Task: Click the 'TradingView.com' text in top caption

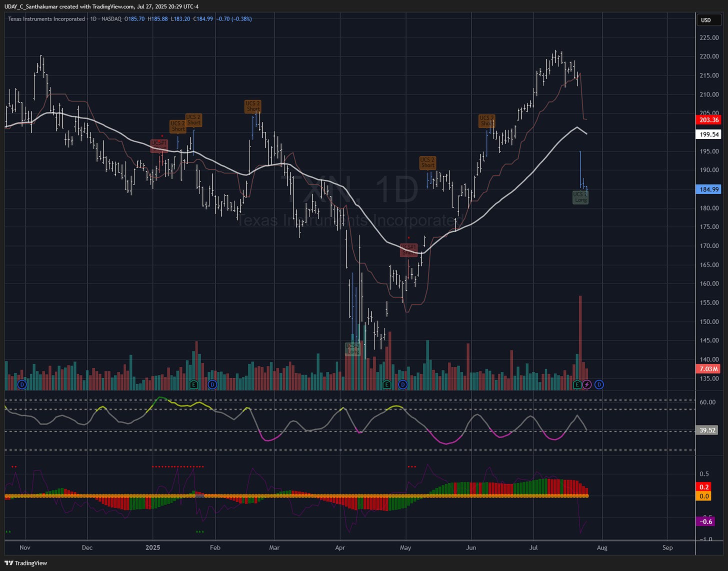Action: pyautogui.click(x=113, y=6)
